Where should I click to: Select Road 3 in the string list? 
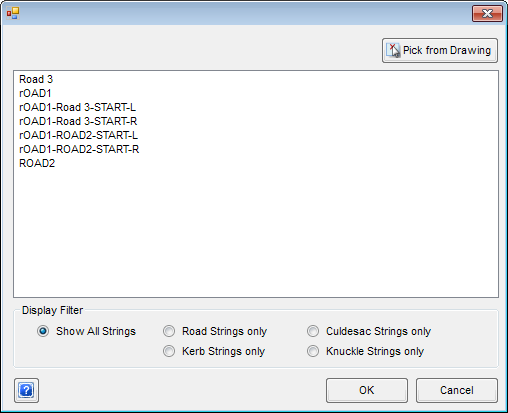(36, 79)
